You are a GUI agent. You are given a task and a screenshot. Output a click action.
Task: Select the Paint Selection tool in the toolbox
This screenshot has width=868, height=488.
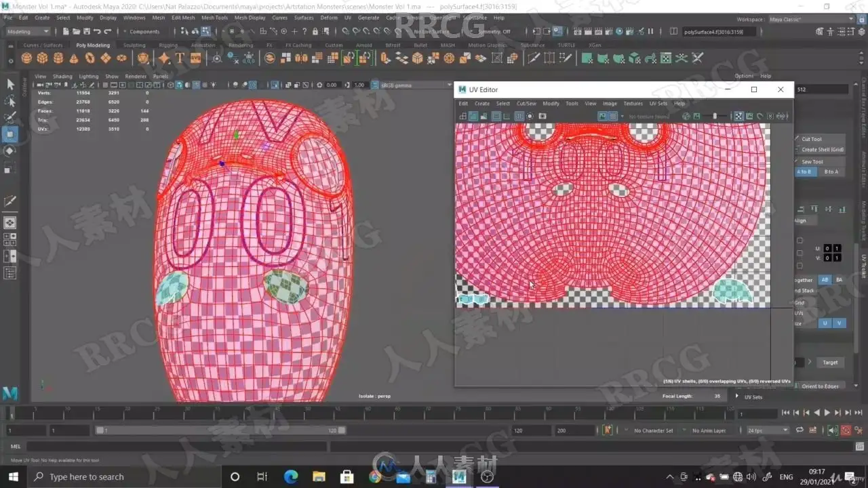point(10,117)
